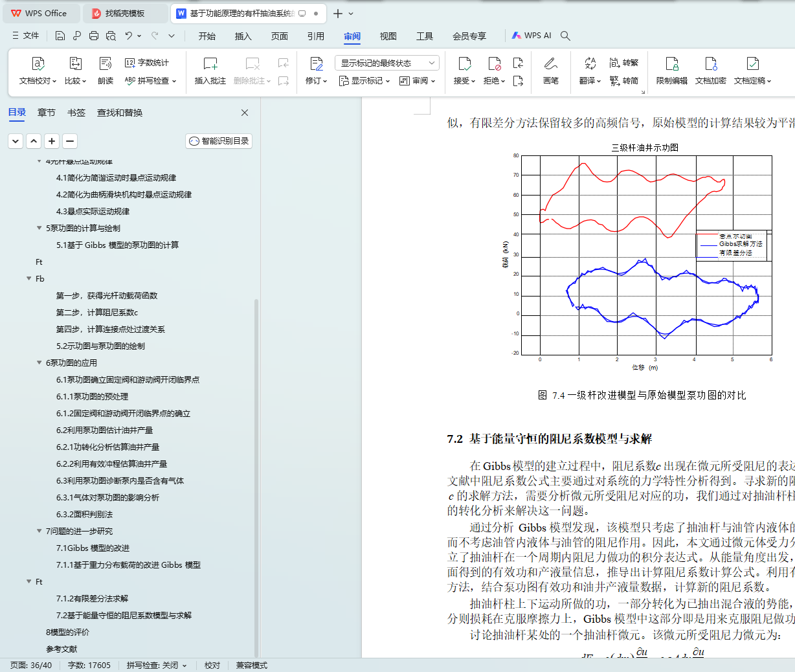
Task: Click the undo icon
Action: pos(129,36)
